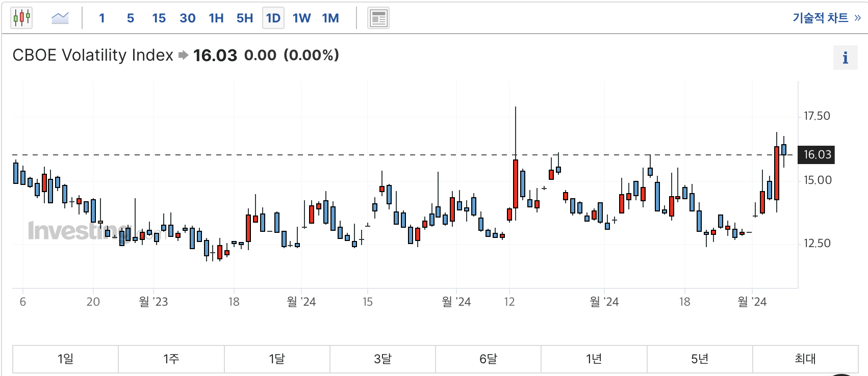Choose the 5년 time range
The width and height of the screenshot is (868, 376).
pyautogui.click(x=700, y=359)
